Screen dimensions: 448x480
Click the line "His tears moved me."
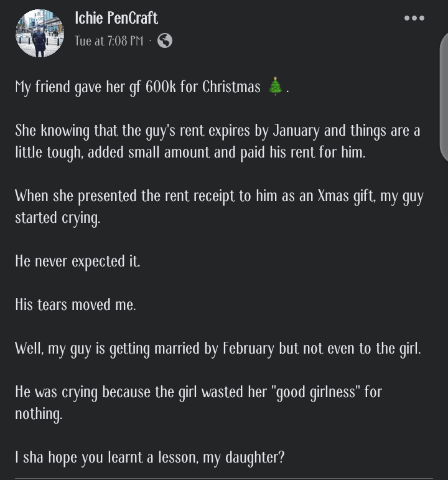[x=75, y=305]
